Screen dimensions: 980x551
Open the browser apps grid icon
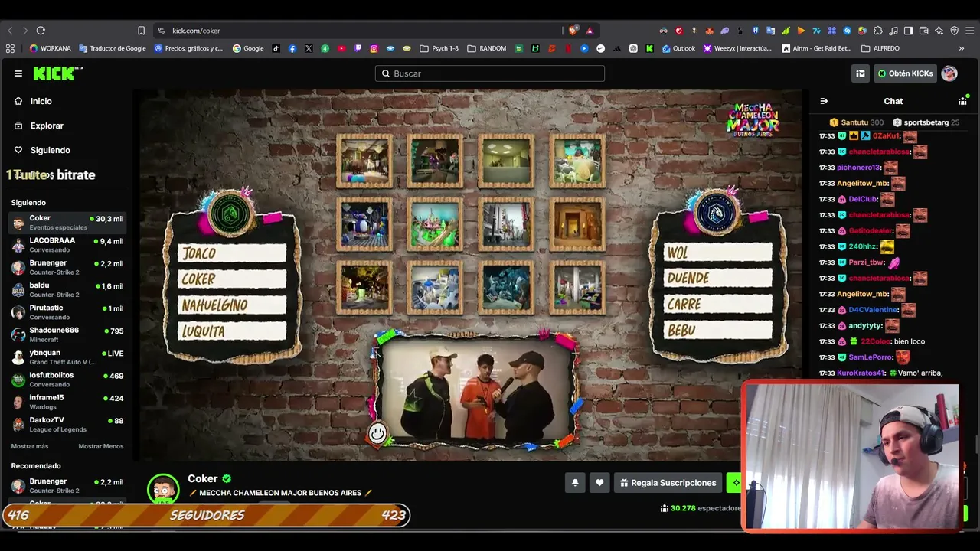point(10,48)
